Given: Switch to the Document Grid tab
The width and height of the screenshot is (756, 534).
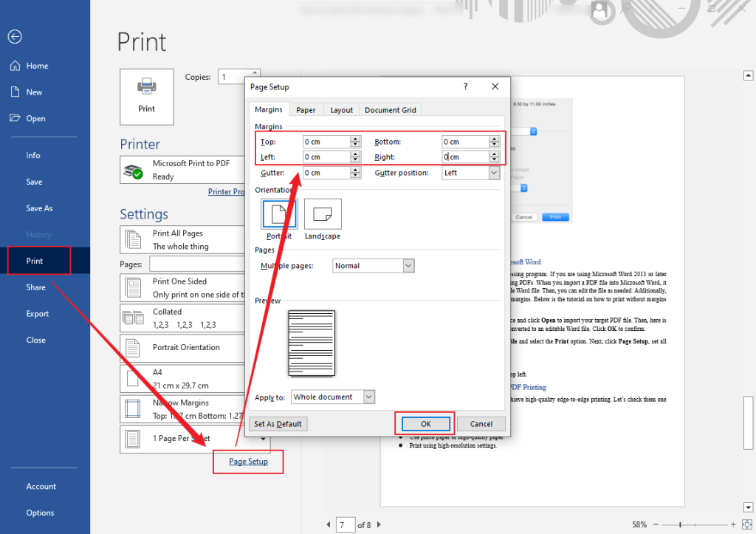Looking at the screenshot, I should 390,109.
